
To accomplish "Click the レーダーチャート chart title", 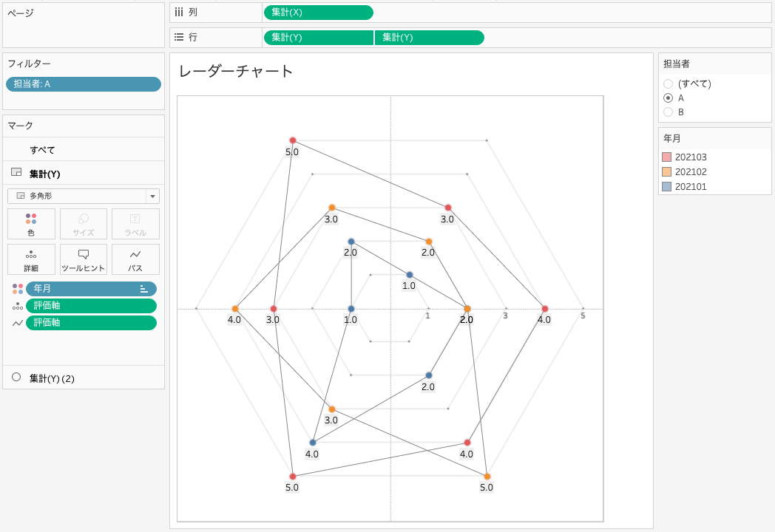I will coord(237,71).
